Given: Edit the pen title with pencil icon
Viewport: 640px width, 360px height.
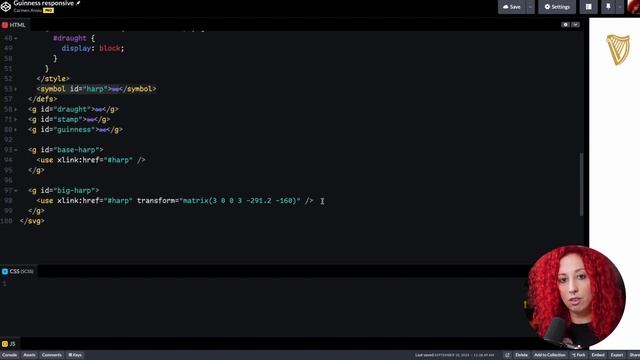Looking at the screenshot, I should click(x=78, y=3).
